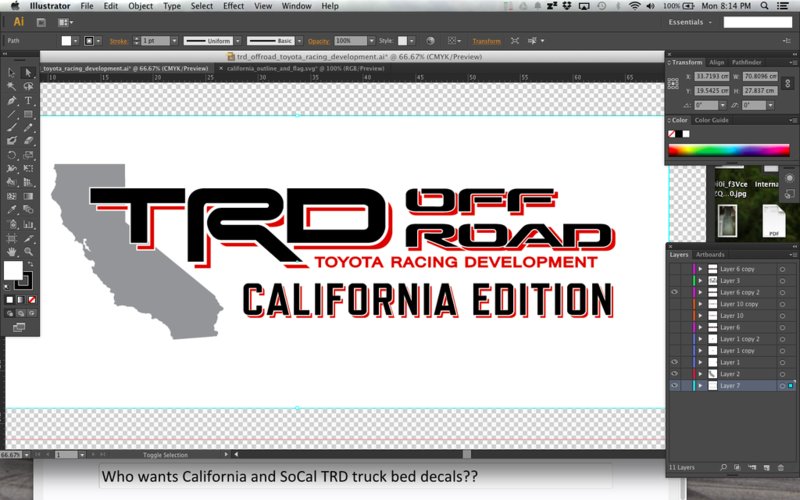Select the Rotate tool
This screenshot has height=500, width=800.
[12, 155]
